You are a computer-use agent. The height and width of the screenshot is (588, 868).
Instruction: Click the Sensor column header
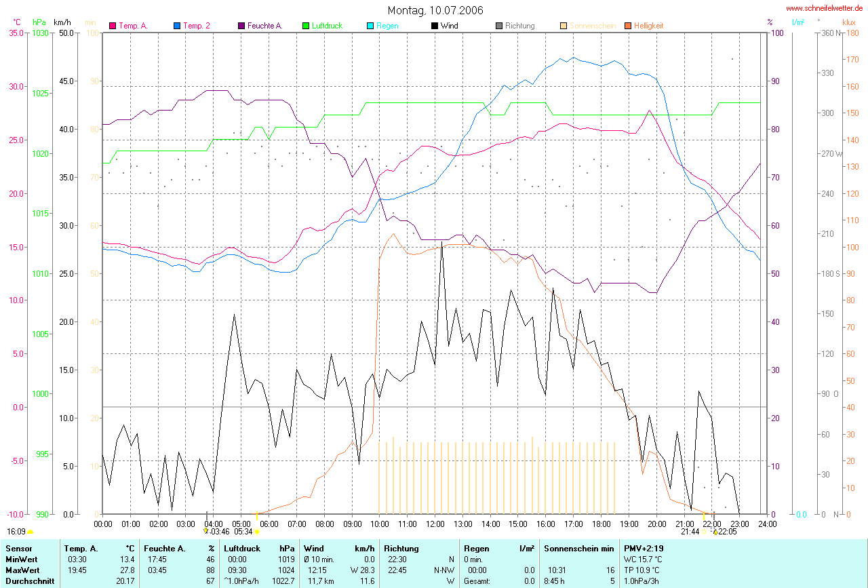tap(18, 548)
